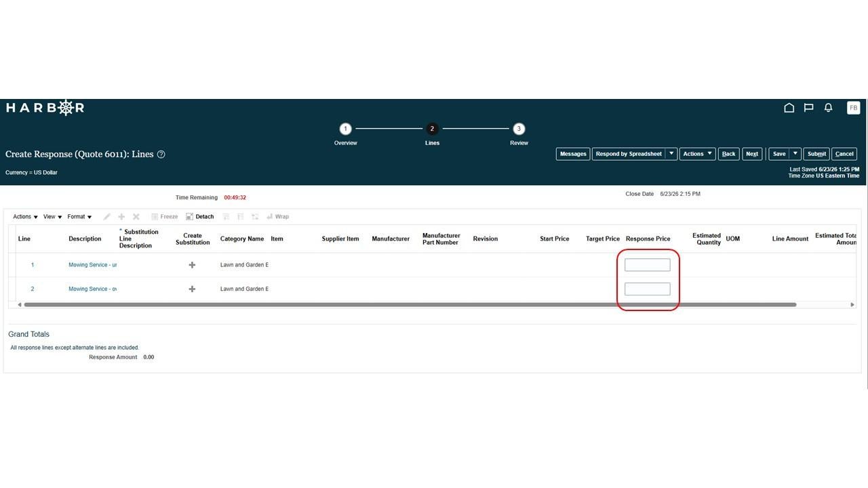Open the Format menu

pos(79,217)
